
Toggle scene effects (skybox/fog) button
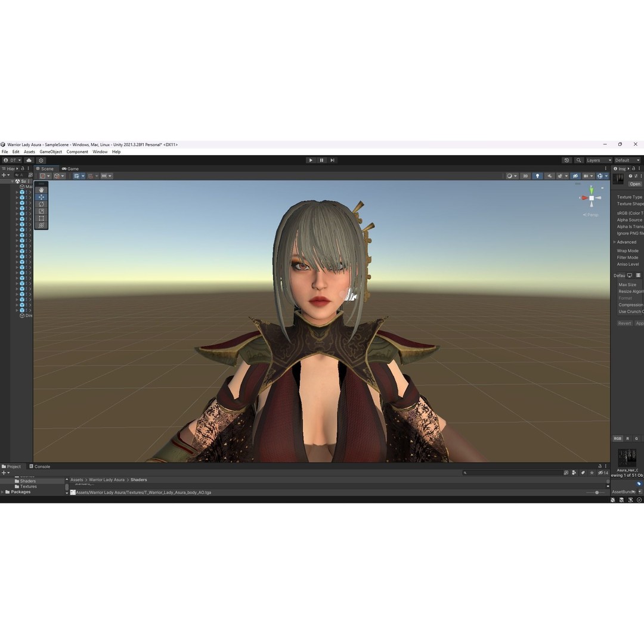(560, 176)
